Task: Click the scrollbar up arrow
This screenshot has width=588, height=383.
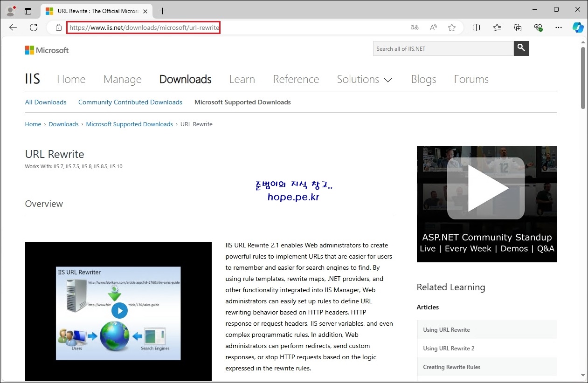Action: [x=583, y=42]
